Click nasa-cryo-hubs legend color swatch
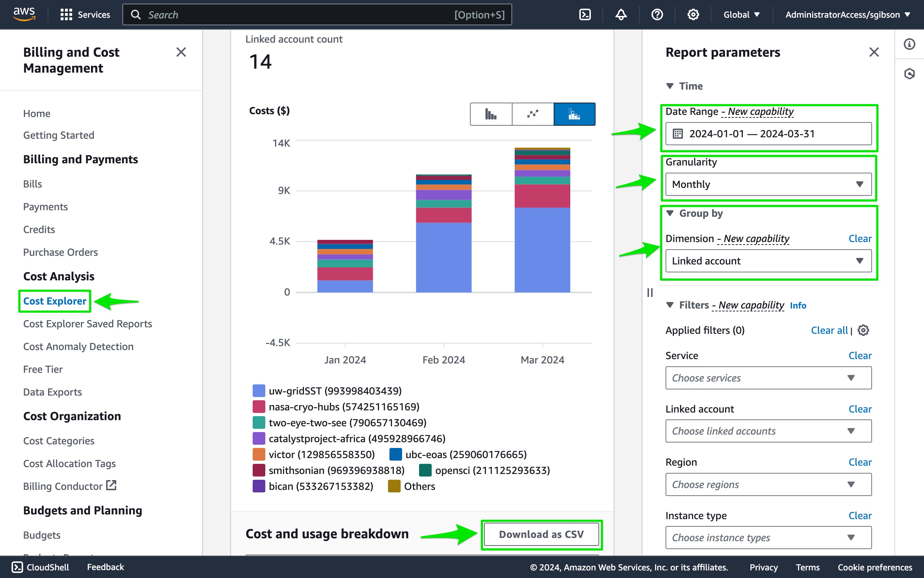This screenshot has height=578, width=924. [259, 407]
